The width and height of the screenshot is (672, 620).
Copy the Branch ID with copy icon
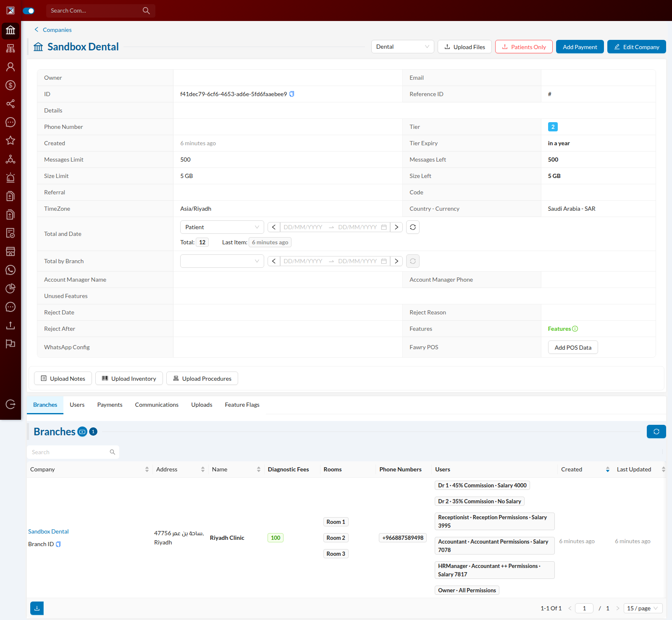click(58, 544)
